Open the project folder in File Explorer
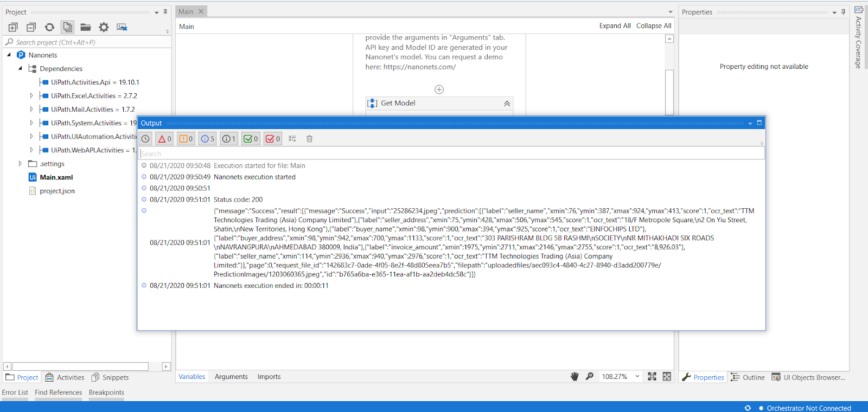The height and width of the screenshot is (412, 868). point(86,27)
